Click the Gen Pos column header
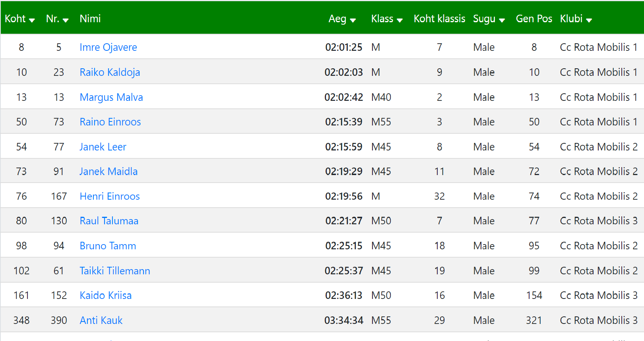This screenshot has height=341, width=644. point(534,19)
